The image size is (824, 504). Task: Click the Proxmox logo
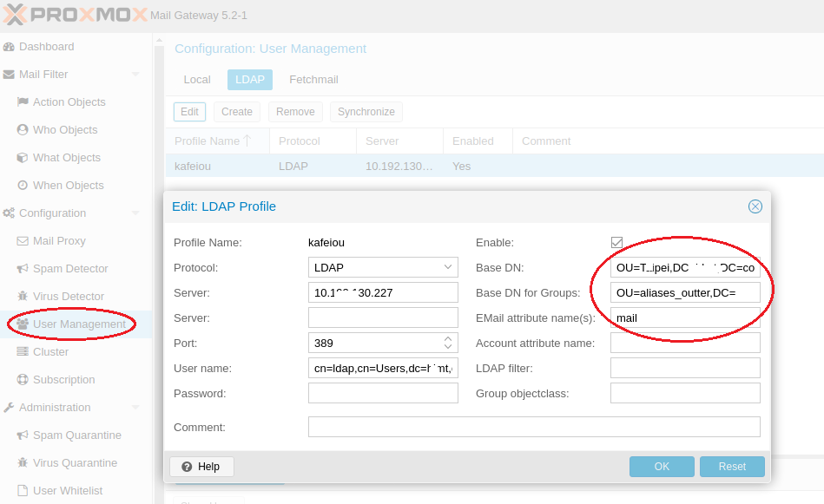(x=76, y=14)
